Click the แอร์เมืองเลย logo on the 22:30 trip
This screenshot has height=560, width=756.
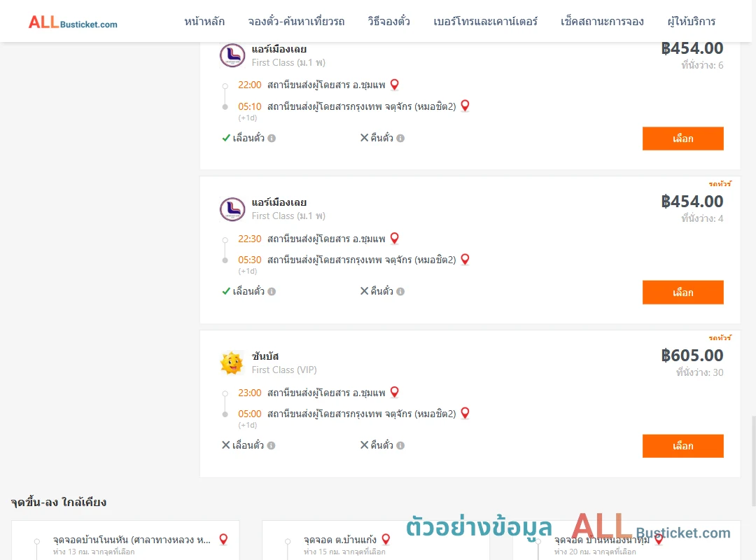pos(232,209)
